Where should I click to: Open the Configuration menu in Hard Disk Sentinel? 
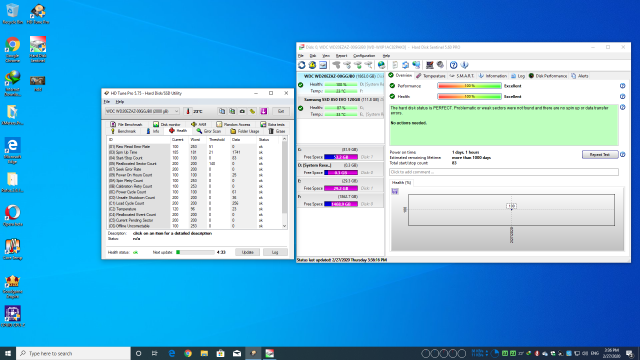tap(364, 56)
